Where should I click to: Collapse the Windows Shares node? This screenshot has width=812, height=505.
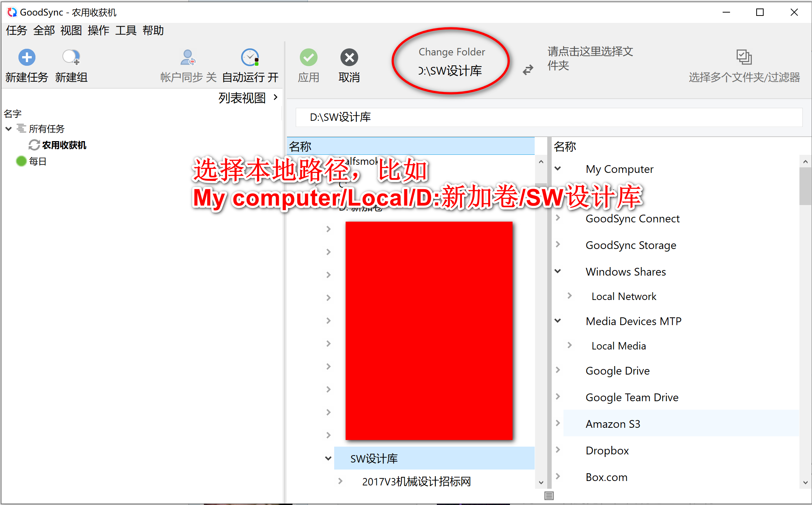pos(558,271)
